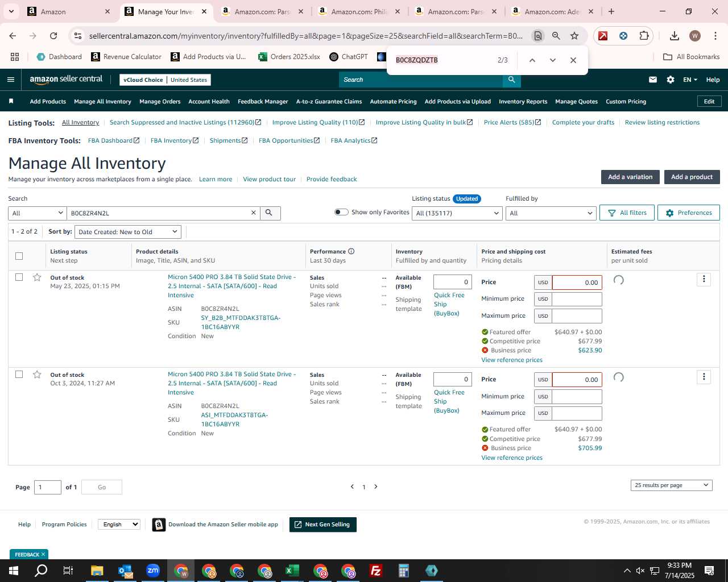Click the page number input field

click(x=48, y=487)
